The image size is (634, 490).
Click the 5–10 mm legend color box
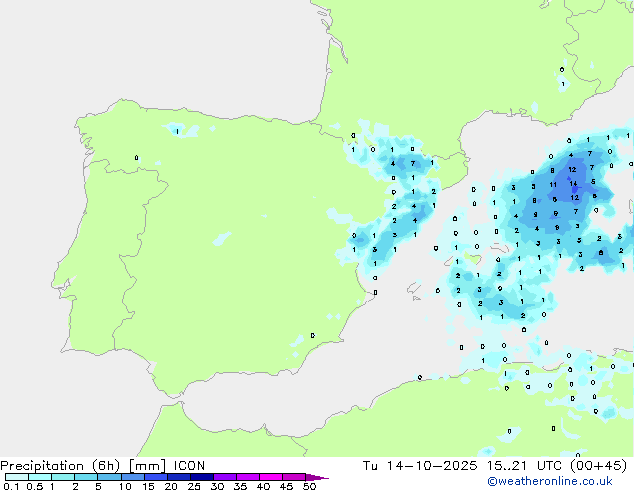coord(109,477)
